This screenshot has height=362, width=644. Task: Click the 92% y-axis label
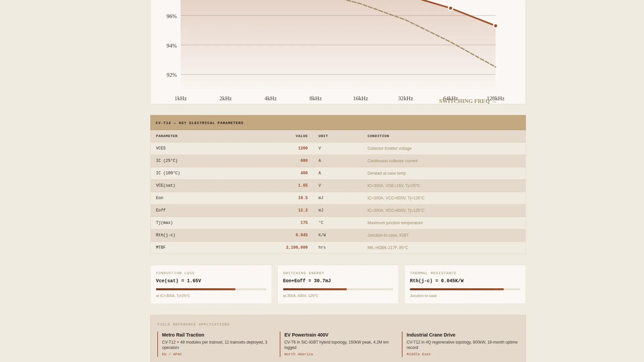pyautogui.click(x=171, y=75)
